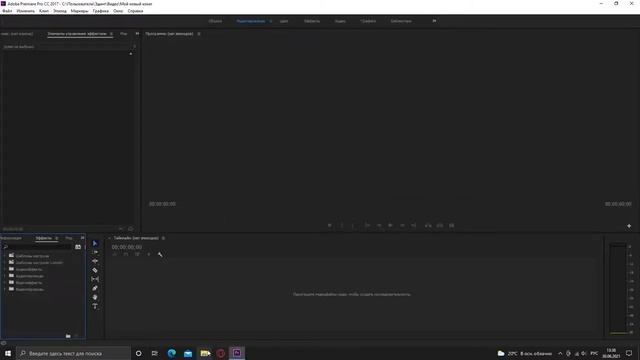Expand Аудиопереходы folder
640x360 pixels.
coord(5,276)
